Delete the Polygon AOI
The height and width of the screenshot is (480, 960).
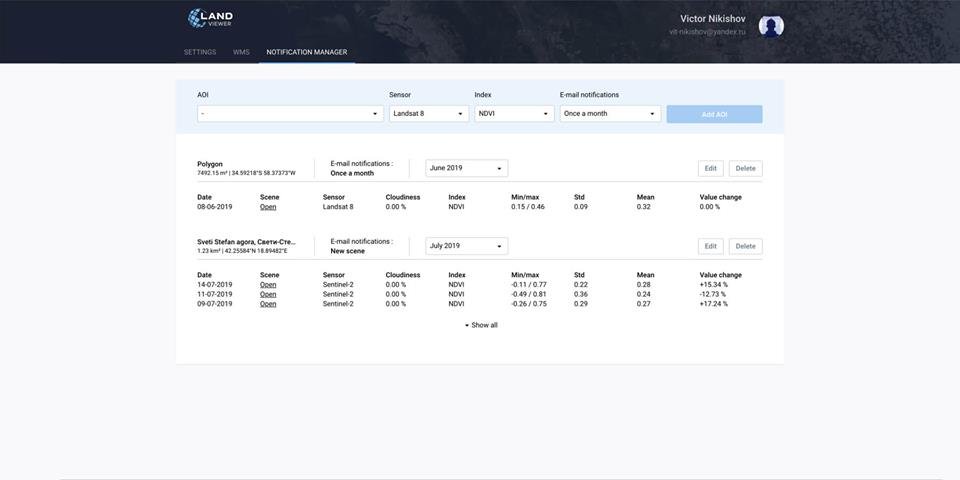point(745,168)
